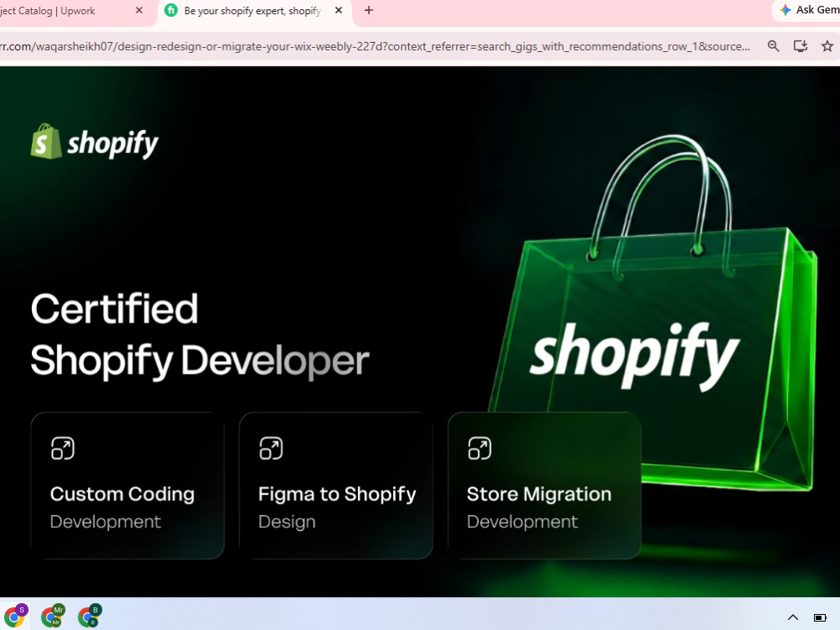Click the Custom Coding text
The image size is (840, 630).
[122, 494]
